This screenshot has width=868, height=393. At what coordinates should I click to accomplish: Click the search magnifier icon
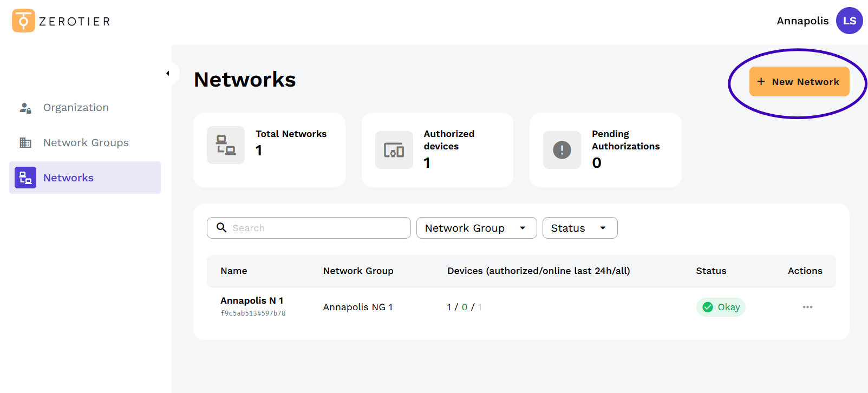click(221, 227)
